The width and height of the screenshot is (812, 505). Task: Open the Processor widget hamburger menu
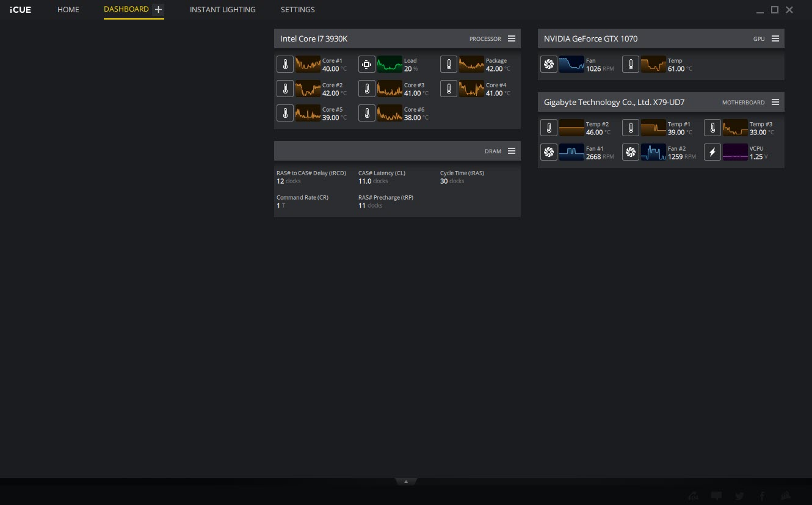pyautogui.click(x=512, y=38)
